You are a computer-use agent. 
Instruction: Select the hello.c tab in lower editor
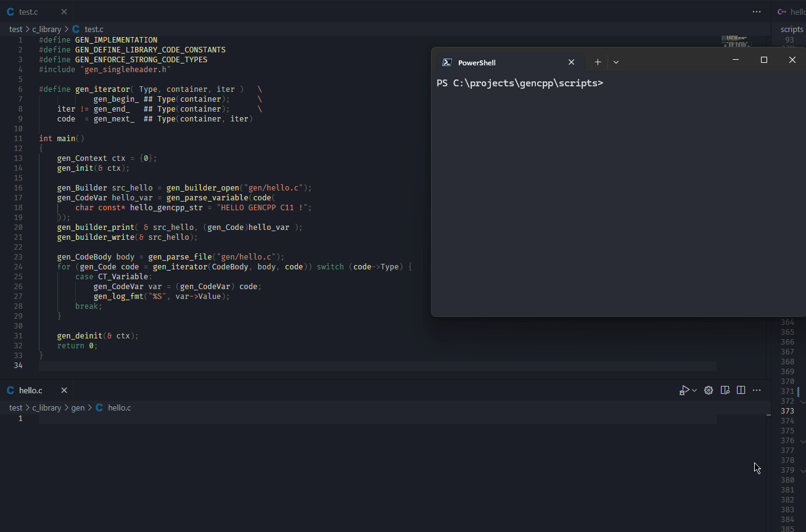30,390
